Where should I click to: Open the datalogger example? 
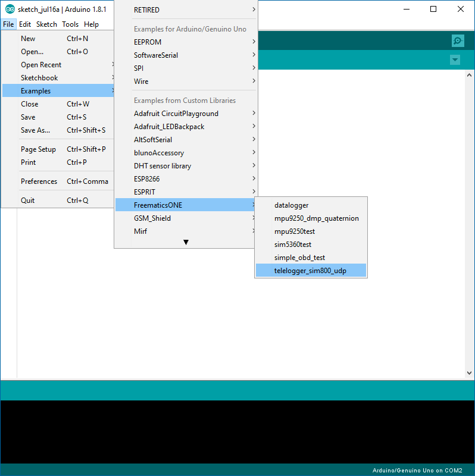coord(311,205)
